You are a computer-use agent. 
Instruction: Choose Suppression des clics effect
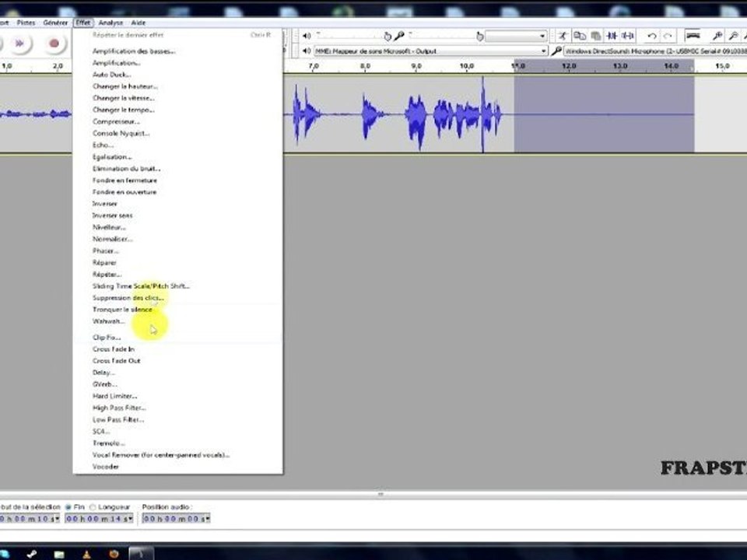pyautogui.click(x=177, y=298)
